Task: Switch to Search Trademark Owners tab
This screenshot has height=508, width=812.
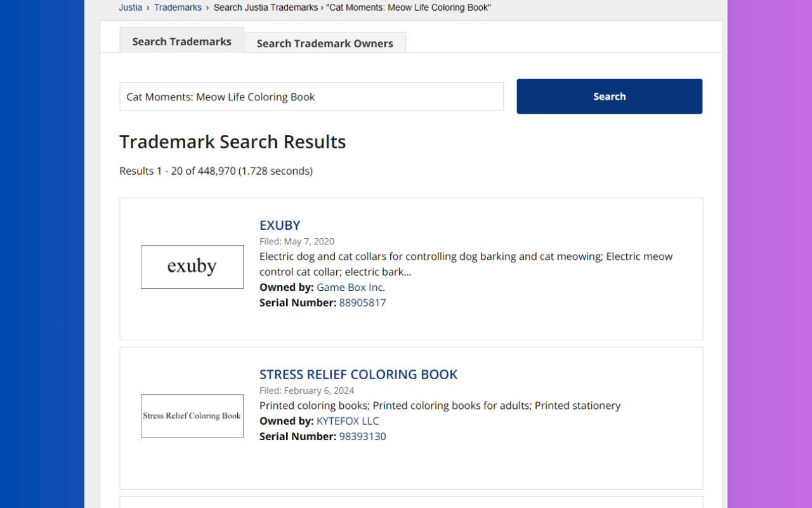Action: 325,43
